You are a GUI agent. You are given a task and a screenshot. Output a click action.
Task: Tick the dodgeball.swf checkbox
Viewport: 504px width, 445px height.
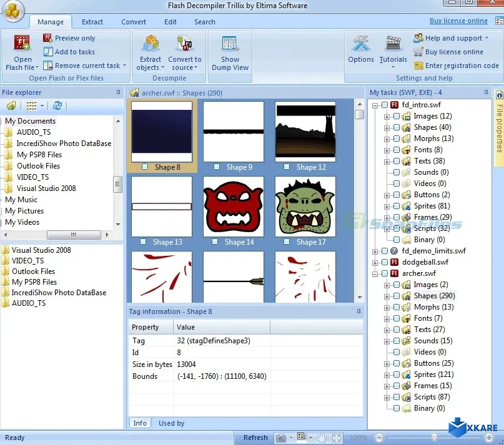(385, 262)
